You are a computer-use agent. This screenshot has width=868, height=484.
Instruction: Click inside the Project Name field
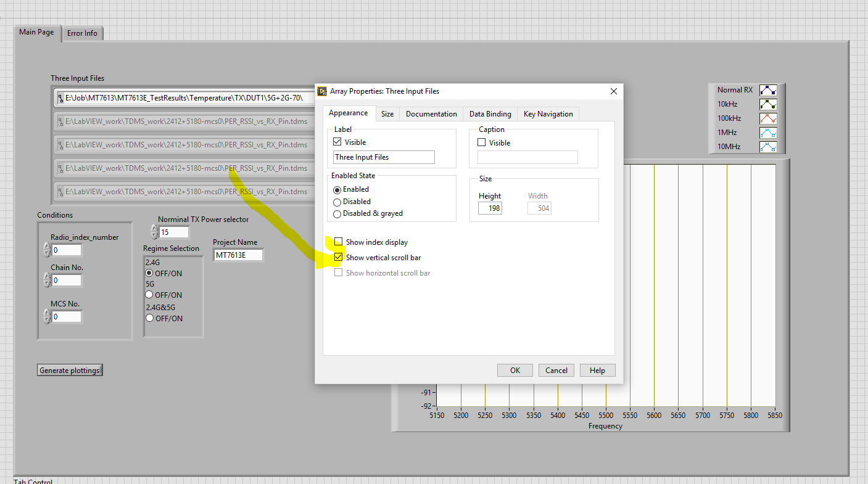coord(238,254)
